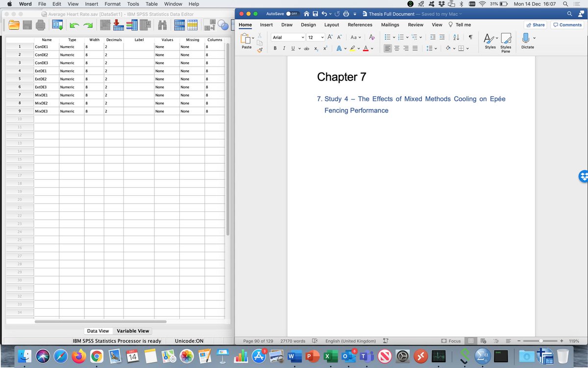This screenshot has width=588, height=368.
Task: Click the SPSS binoculars find icon
Action: [163, 25]
